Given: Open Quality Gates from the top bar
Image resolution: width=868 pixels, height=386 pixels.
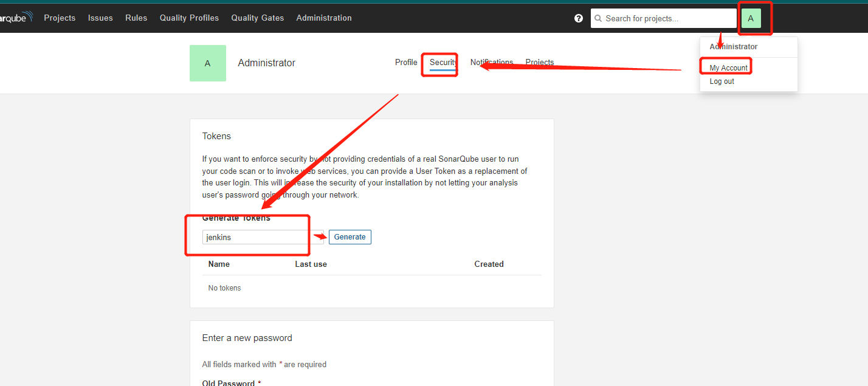Looking at the screenshot, I should click(257, 18).
